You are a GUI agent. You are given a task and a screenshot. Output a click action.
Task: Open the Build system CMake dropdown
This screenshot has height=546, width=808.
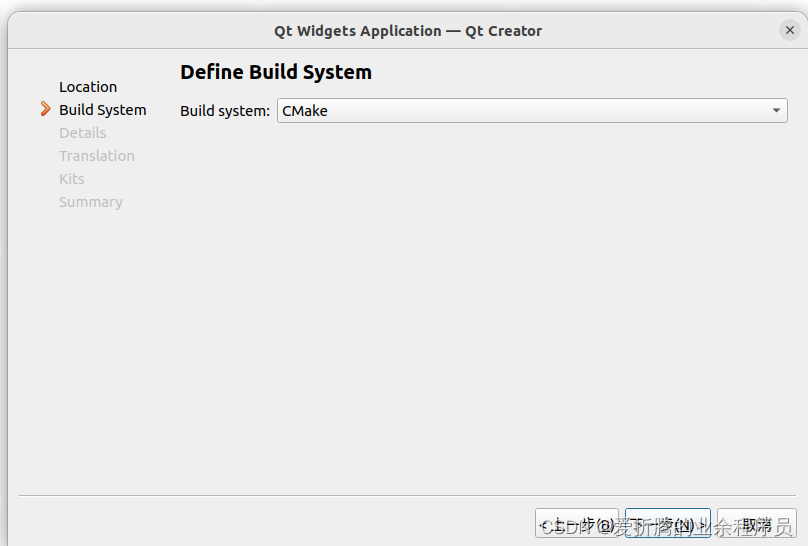pos(532,111)
